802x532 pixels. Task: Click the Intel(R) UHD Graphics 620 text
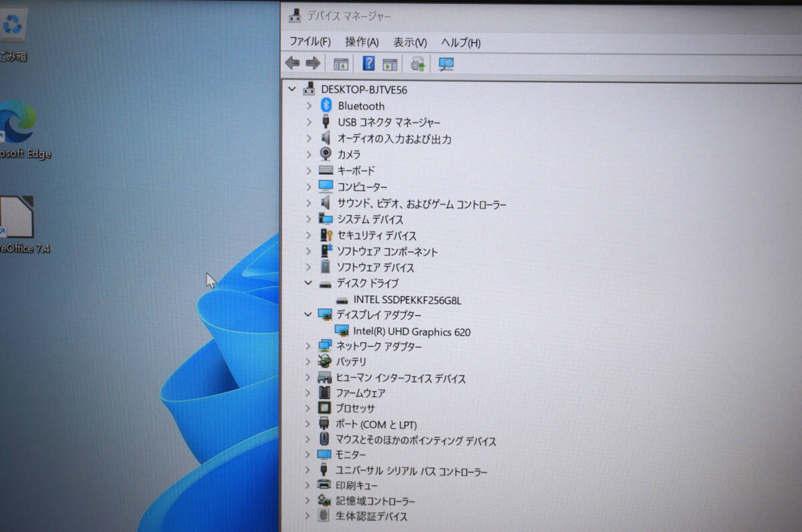(x=412, y=331)
